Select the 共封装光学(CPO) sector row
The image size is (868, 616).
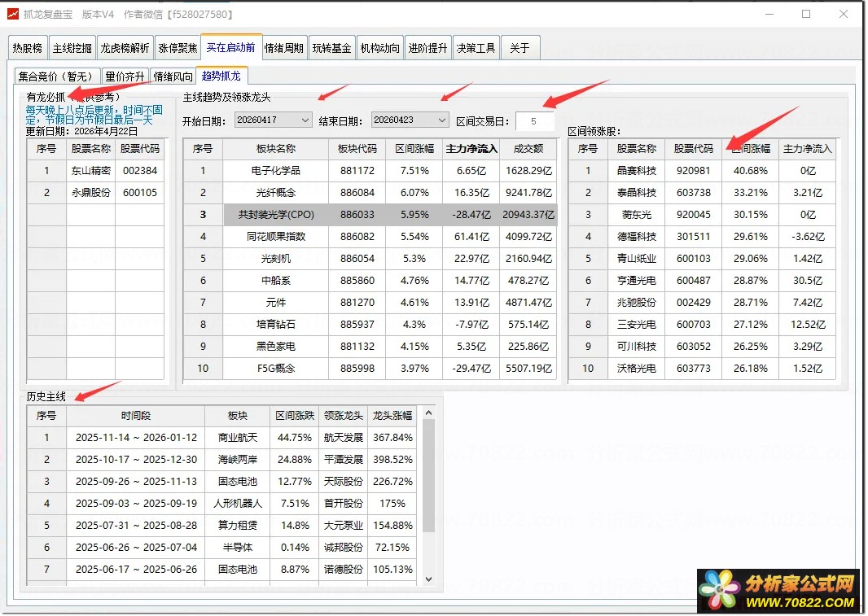[x=275, y=215]
